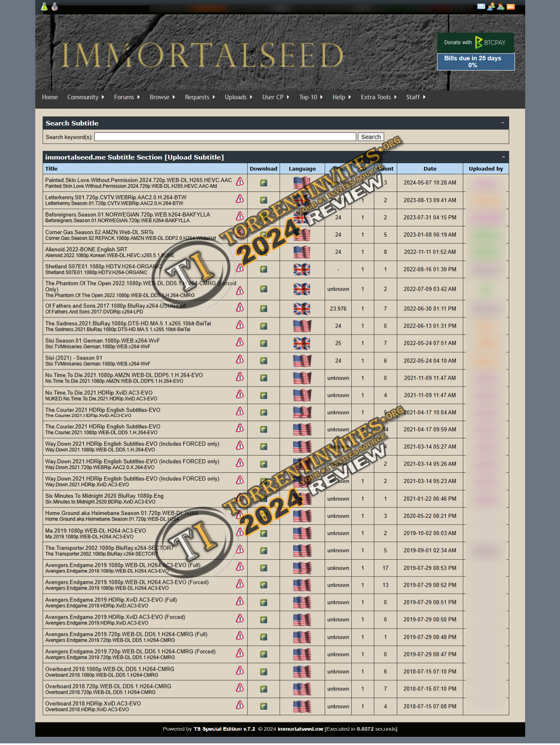This screenshot has width=560, height=745.
Task: Click the orange RSS feed icon
Action: pos(510,6)
